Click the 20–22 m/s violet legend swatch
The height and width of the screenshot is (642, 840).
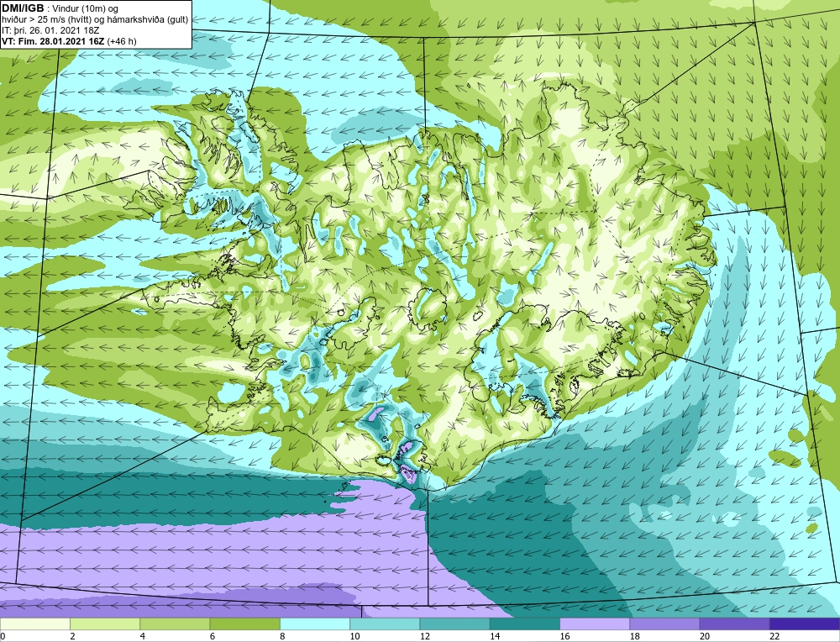click(735, 624)
